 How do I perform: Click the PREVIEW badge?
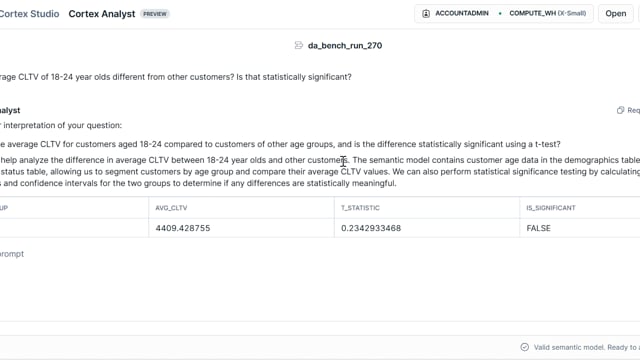[x=155, y=14]
